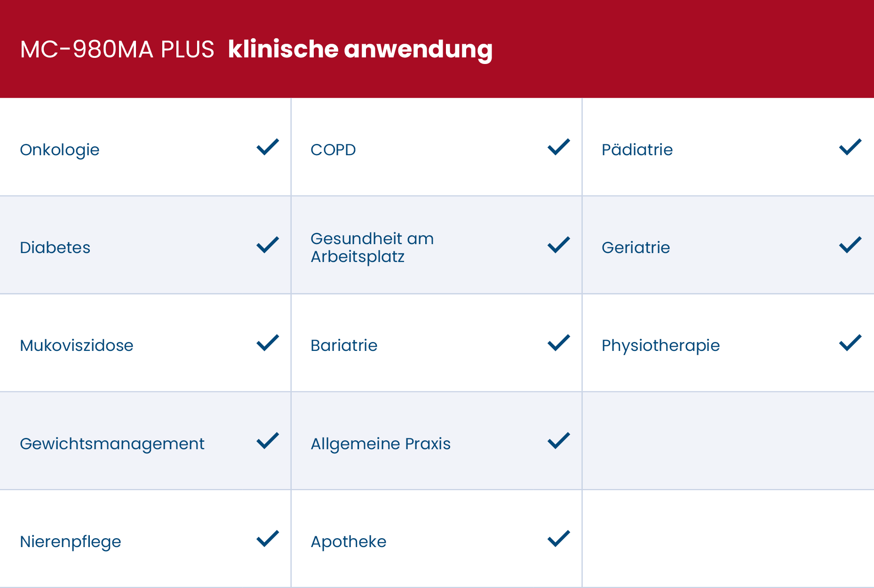Screen dimensions: 874x588
Task: Click the Diabetes checkmark icon
Action: pyautogui.click(x=268, y=245)
